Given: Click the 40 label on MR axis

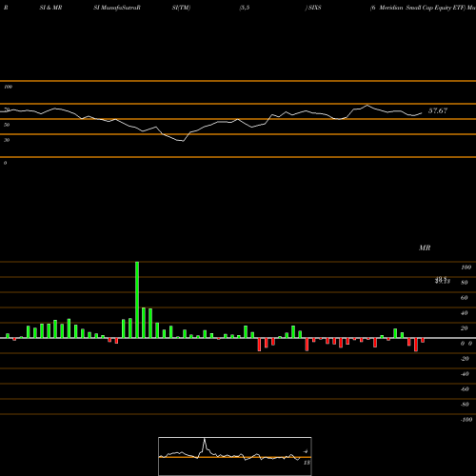Looking at the screenshot, I should coord(465,313).
